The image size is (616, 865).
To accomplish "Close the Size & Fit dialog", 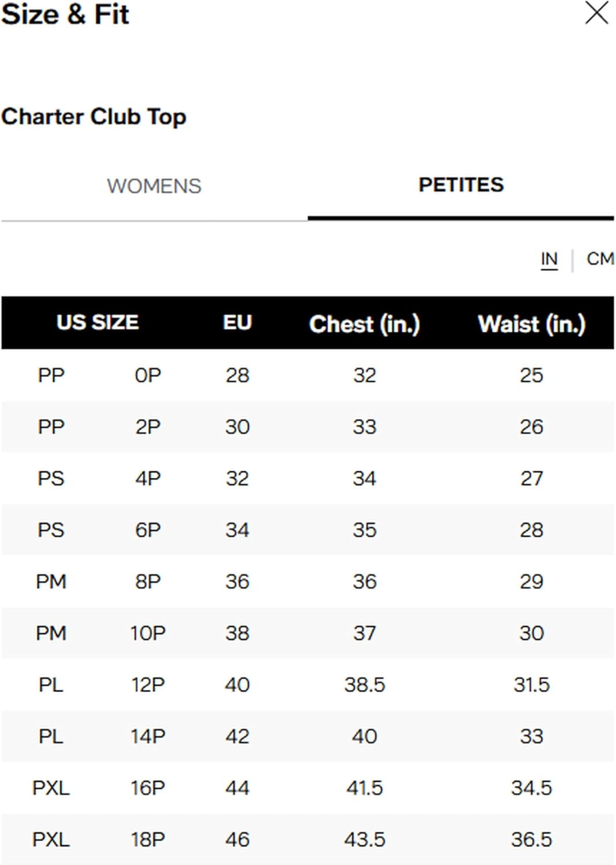I will (596, 13).
